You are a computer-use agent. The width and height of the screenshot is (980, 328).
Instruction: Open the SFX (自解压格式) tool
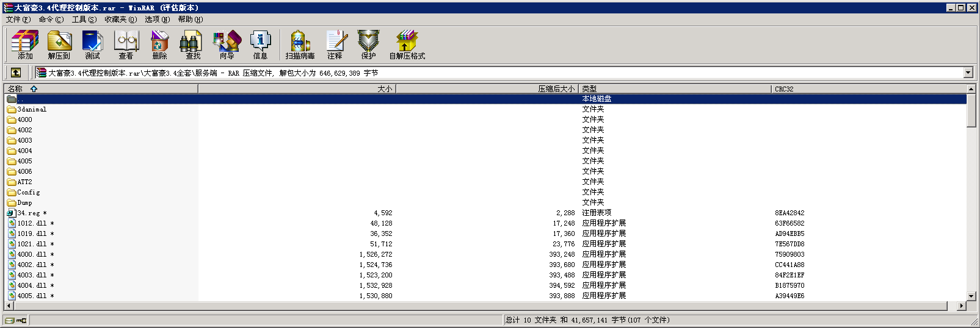407,45
